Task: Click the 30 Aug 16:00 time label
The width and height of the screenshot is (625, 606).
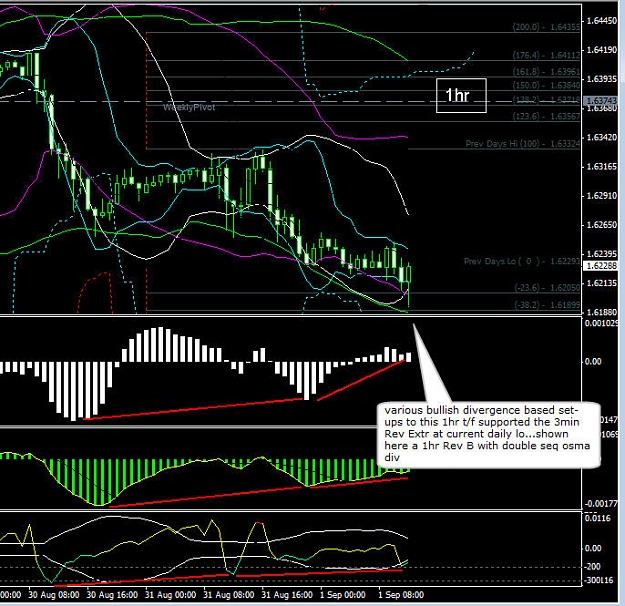Action: (112, 595)
